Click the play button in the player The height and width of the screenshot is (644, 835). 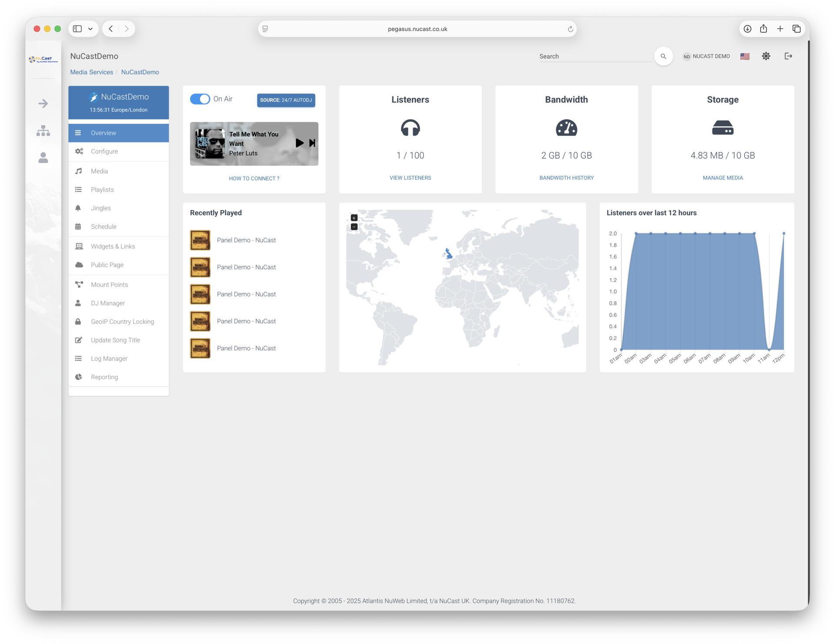click(x=299, y=143)
